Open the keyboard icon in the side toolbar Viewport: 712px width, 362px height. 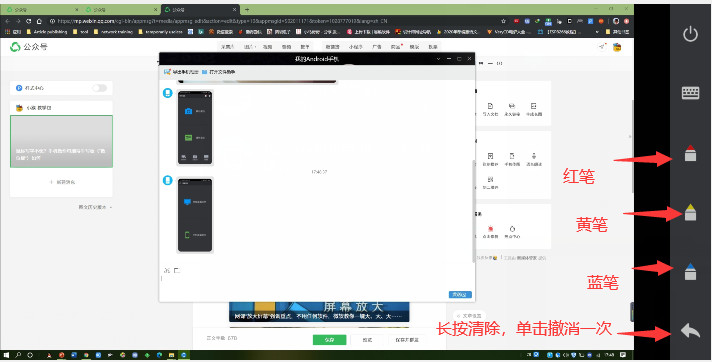[690, 93]
